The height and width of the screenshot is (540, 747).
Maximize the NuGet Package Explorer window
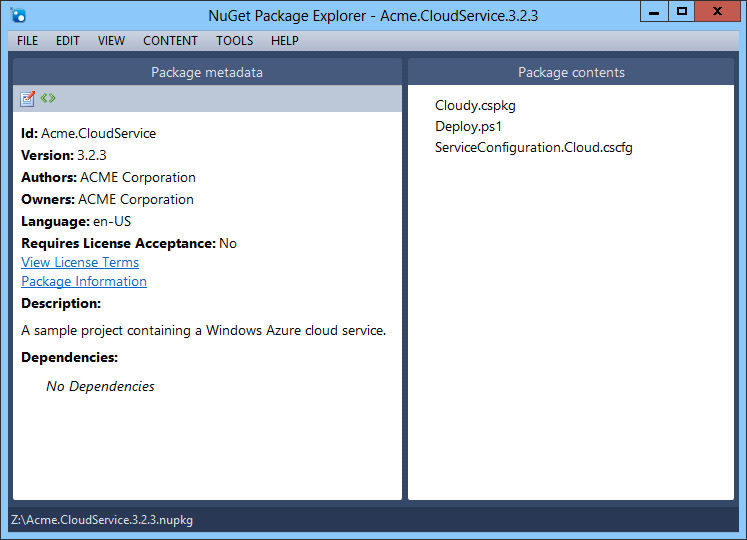point(682,11)
